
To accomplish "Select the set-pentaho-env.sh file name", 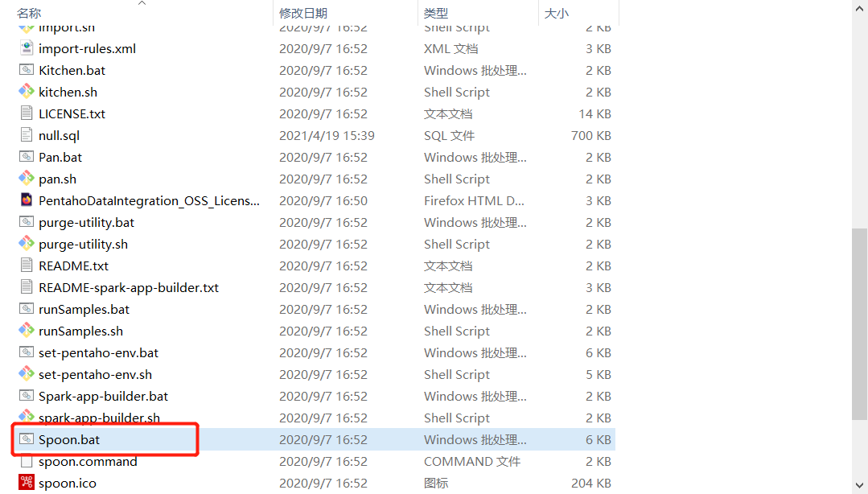I will [x=95, y=374].
